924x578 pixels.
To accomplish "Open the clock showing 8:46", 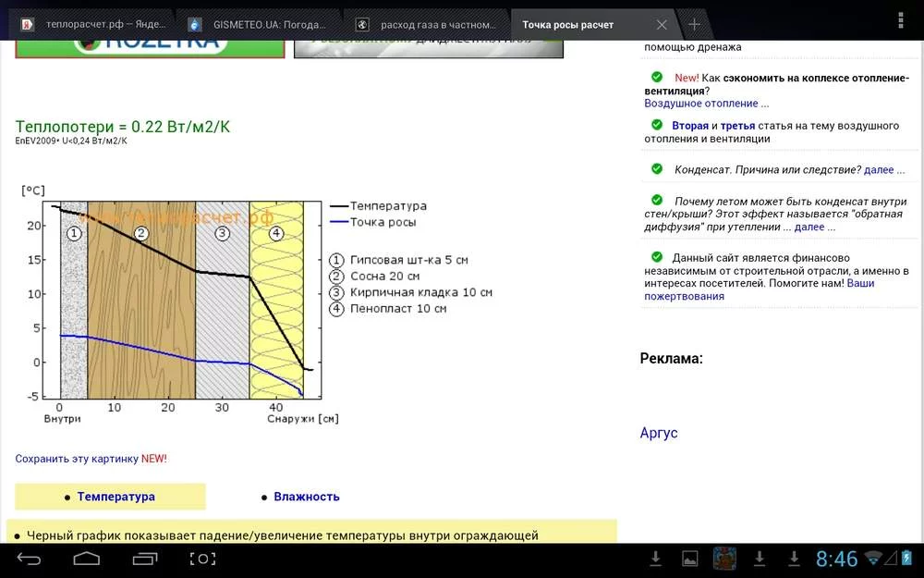I will pos(837,559).
